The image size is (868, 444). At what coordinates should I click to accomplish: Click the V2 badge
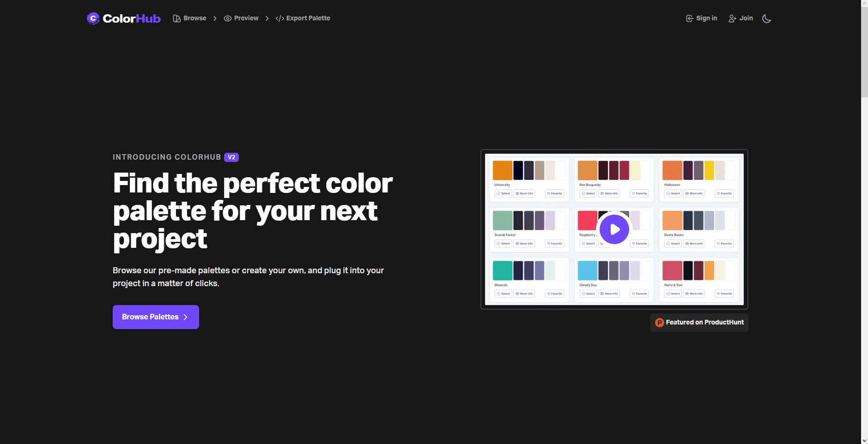(x=231, y=157)
